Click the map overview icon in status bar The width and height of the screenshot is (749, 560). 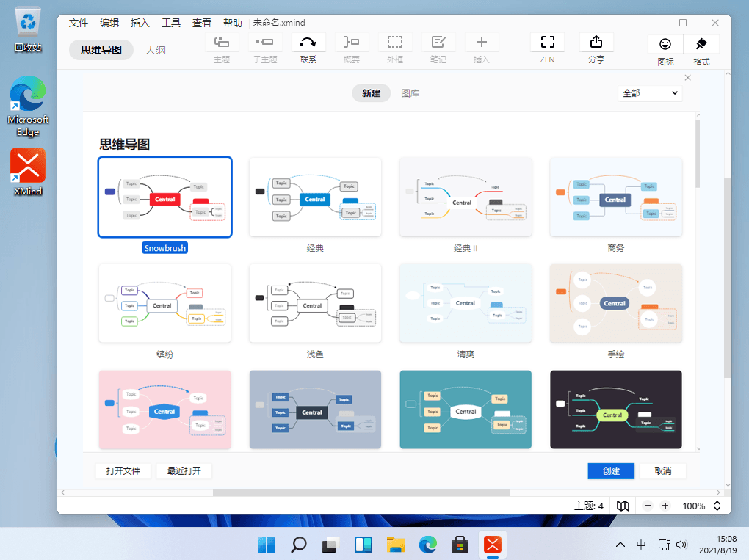click(x=623, y=506)
